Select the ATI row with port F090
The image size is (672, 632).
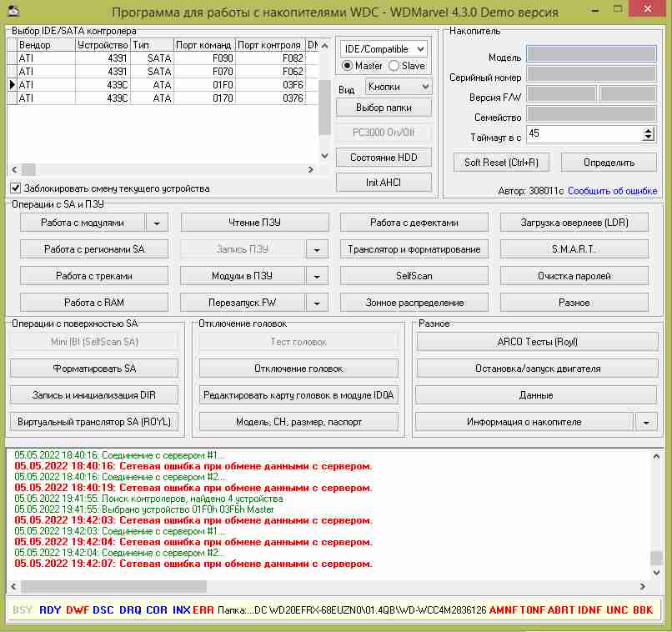pyautogui.click(x=163, y=58)
